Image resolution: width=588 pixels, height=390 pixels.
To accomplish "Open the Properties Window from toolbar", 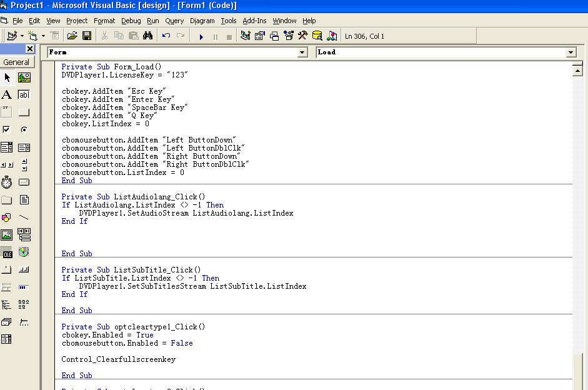I will [260, 36].
